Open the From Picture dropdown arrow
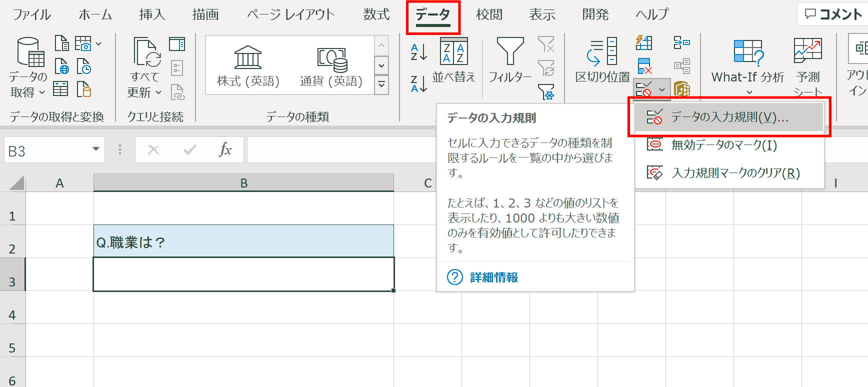 (x=98, y=44)
